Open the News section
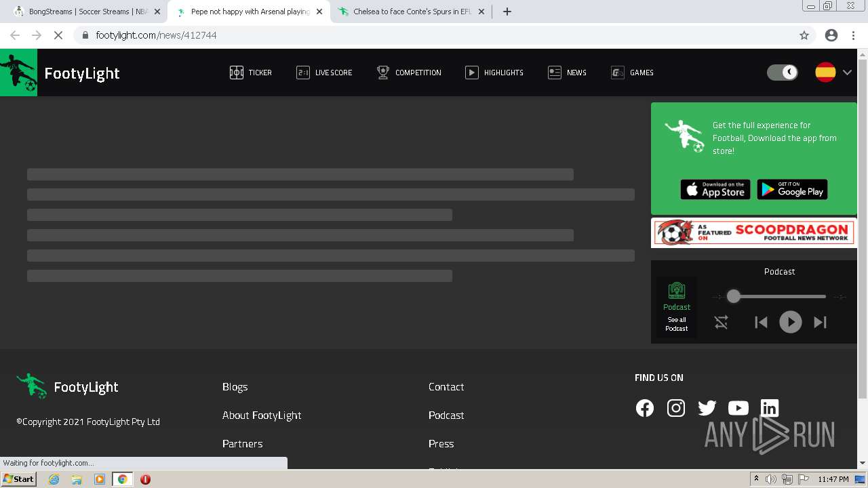 pyautogui.click(x=567, y=73)
